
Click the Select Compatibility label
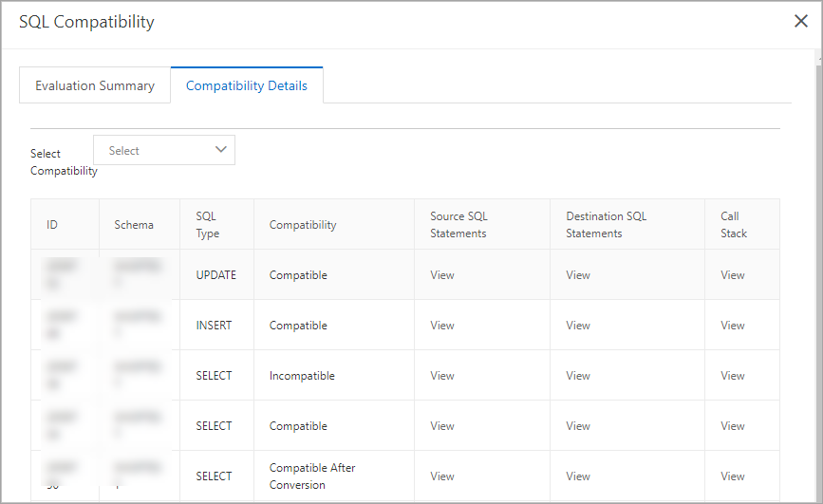pos(64,162)
